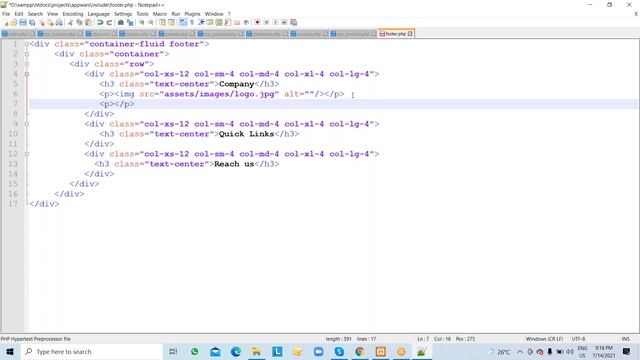640x360 pixels.
Task: Click the Zoom In toolbar icon
Action: tap(142, 22)
